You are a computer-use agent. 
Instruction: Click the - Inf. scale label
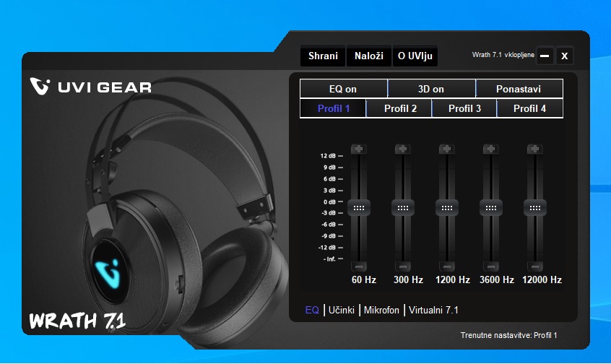329,259
